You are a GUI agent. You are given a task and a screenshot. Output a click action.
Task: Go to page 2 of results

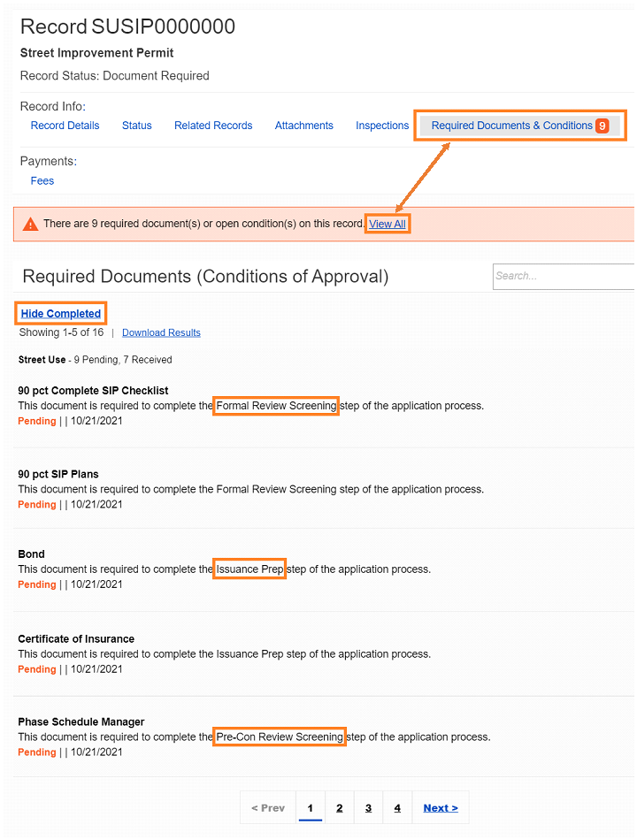(339, 807)
